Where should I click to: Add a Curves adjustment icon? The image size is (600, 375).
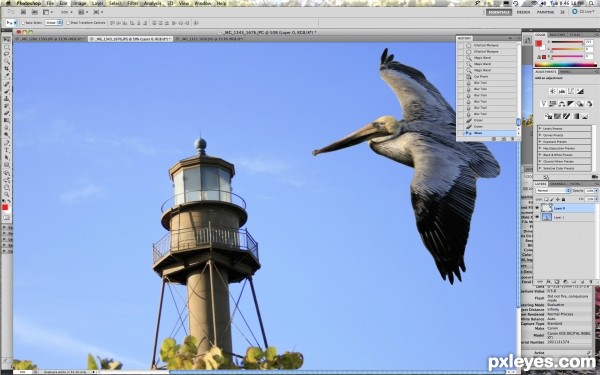pyautogui.click(x=571, y=91)
